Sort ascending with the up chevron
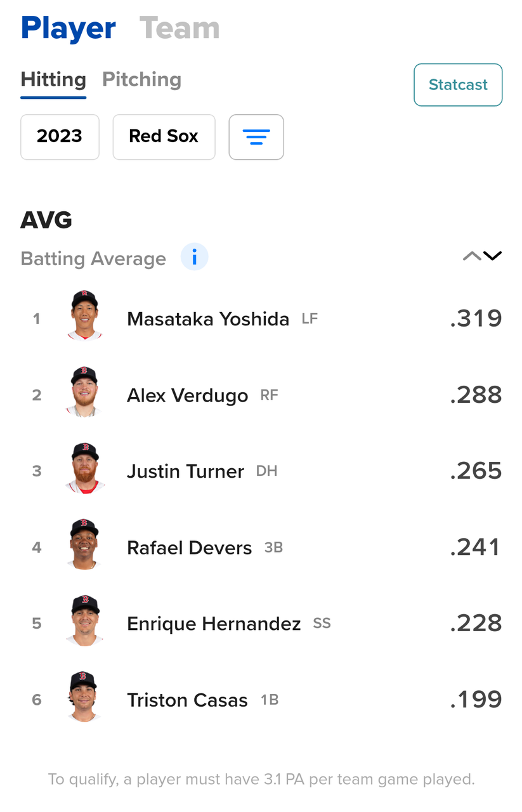The height and width of the screenshot is (812, 522). [472, 256]
